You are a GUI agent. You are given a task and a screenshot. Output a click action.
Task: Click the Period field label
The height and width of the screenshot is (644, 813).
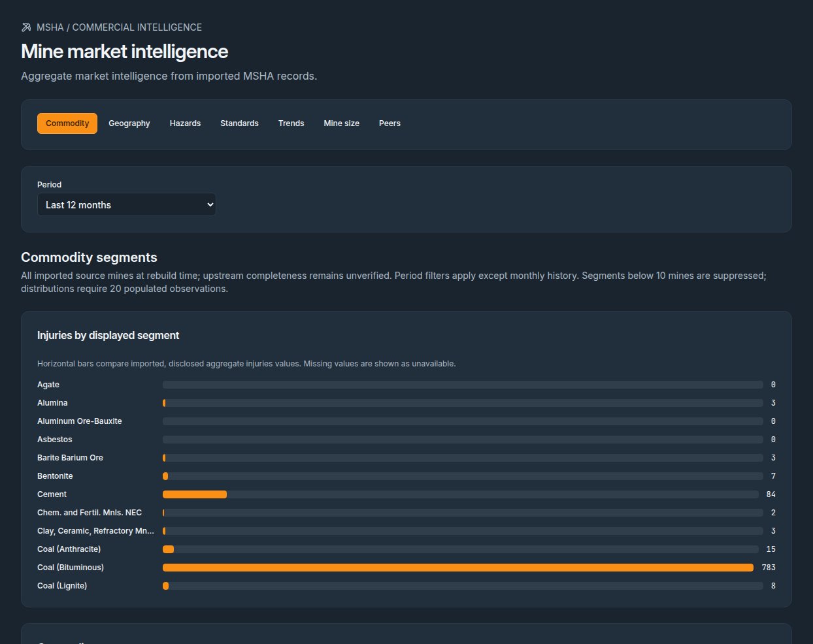click(49, 185)
